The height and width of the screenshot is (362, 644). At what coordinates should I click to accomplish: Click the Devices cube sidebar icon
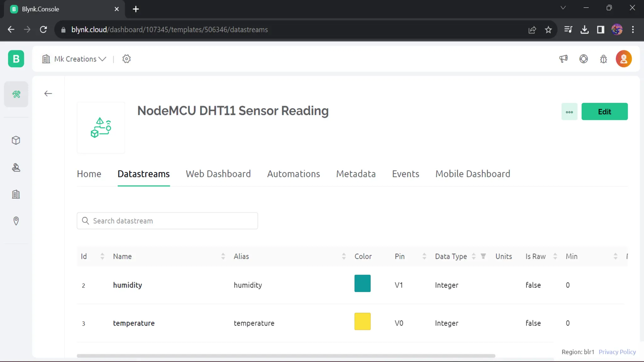(x=16, y=140)
